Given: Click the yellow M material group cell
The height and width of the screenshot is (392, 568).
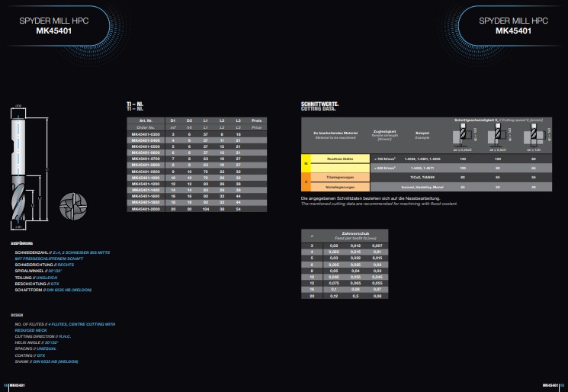Looking at the screenshot, I should 306,163.
